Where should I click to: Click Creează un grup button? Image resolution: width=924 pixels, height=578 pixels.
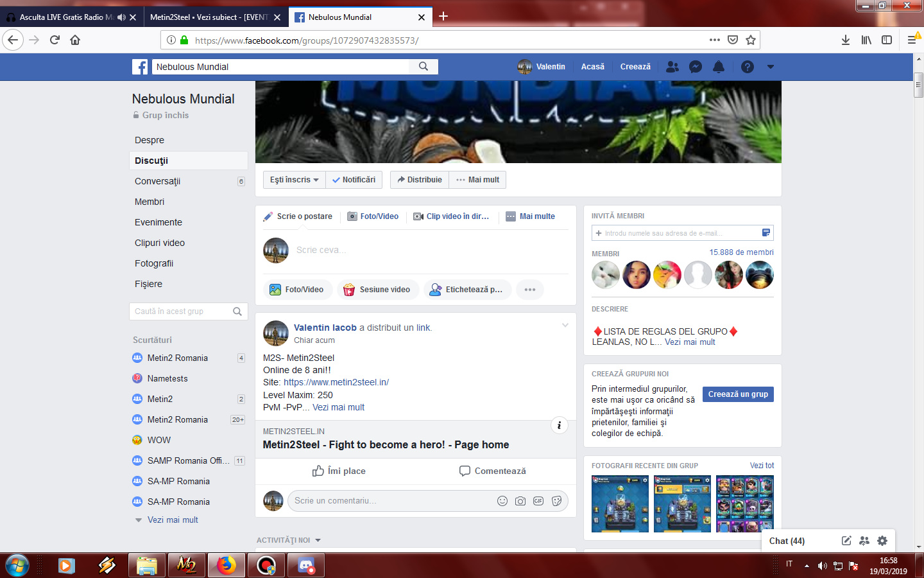point(738,394)
